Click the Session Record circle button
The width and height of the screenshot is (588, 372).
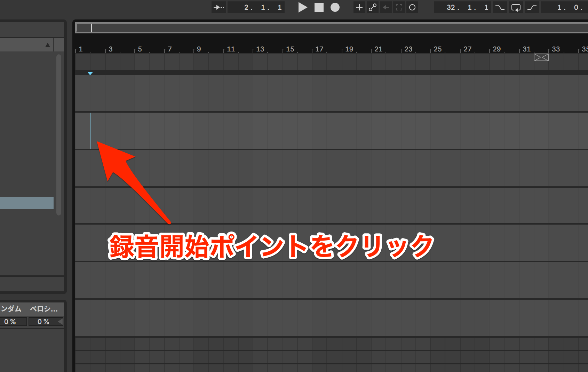tap(412, 7)
